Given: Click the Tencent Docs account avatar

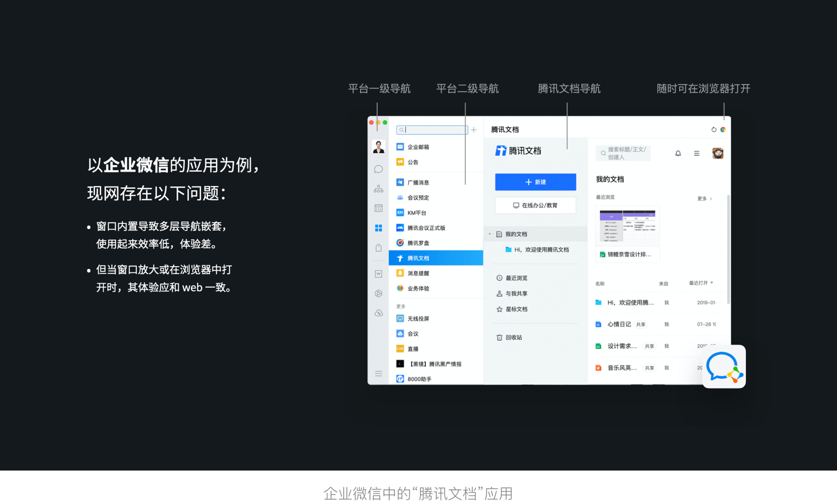Looking at the screenshot, I should (718, 153).
